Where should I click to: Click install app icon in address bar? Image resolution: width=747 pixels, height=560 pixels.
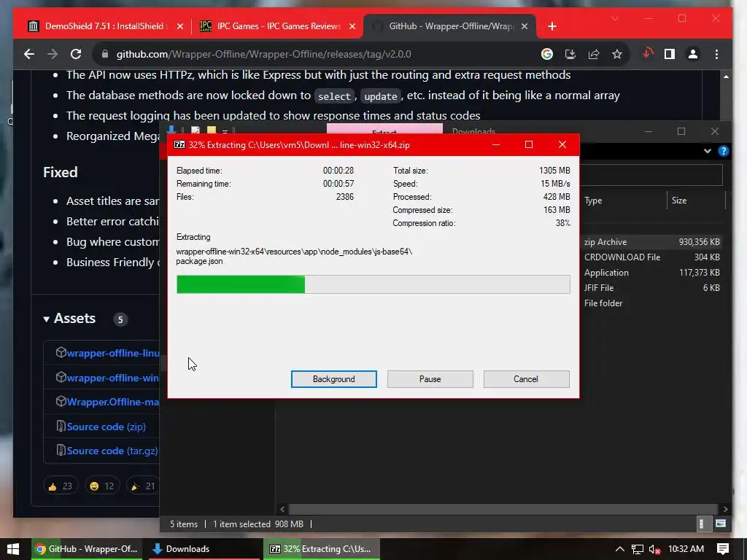pos(570,54)
